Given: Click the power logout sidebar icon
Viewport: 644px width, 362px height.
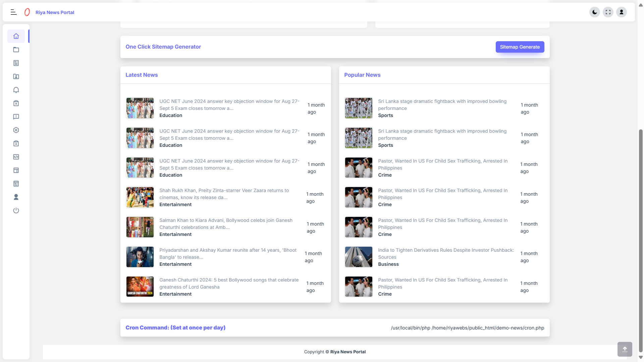Looking at the screenshot, I should pyautogui.click(x=16, y=210).
